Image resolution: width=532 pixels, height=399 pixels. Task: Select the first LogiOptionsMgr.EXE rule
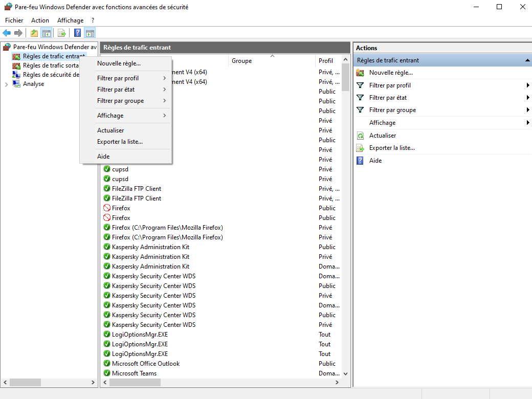click(x=140, y=335)
